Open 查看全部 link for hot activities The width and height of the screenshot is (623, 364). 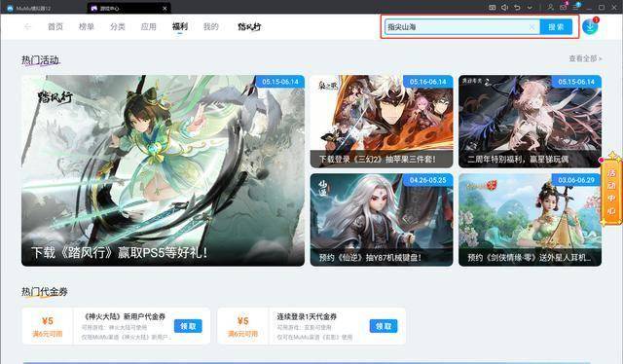585,58
